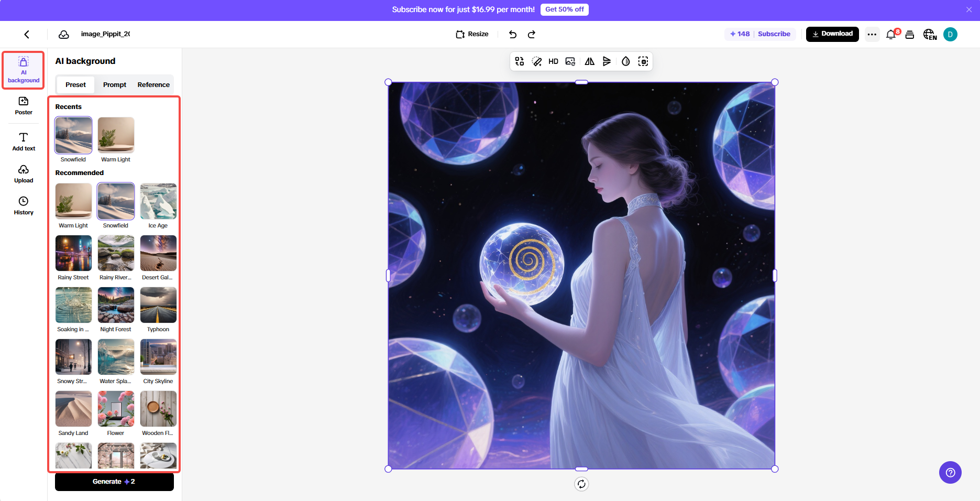Screen dimensions: 980x501
Task: Click the adjust color droplet icon
Action: click(625, 61)
